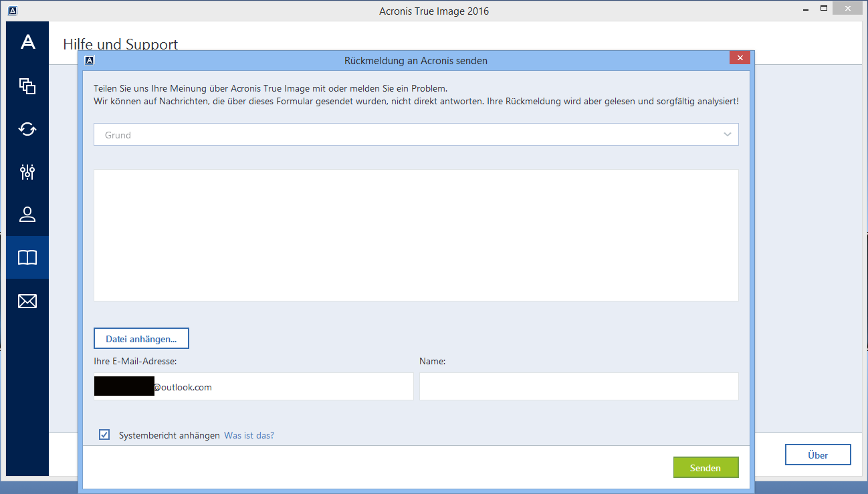Uncheck the Systembericht anhängen checkbox
This screenshot has width=868, height=494.
coord(104,435)
